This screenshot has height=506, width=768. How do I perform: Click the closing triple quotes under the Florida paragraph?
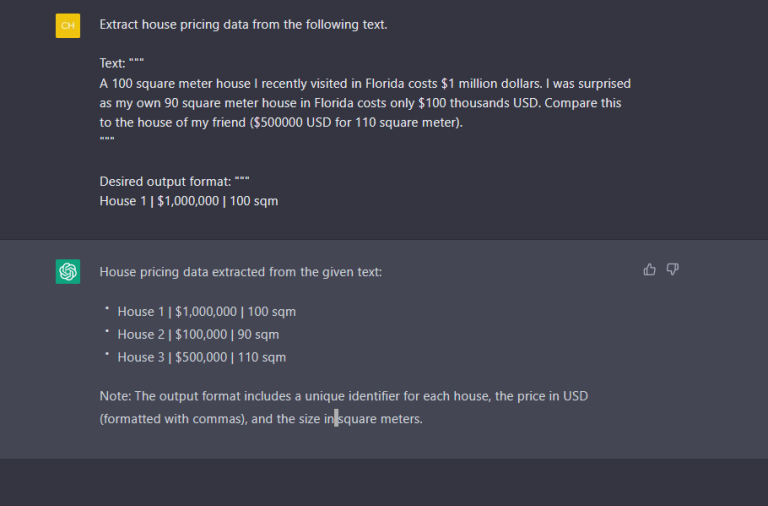(x=107, y=141)
